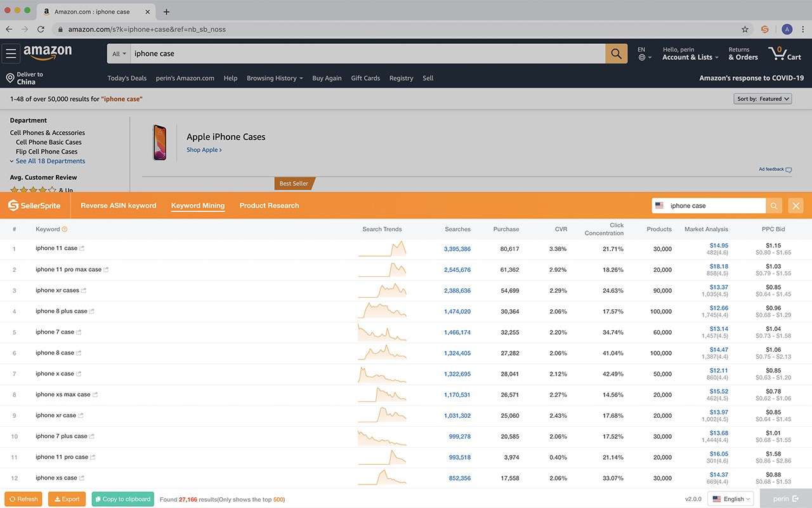812x508 pixels.
Task: Click Deliver to China location
Action: [25, 78]
